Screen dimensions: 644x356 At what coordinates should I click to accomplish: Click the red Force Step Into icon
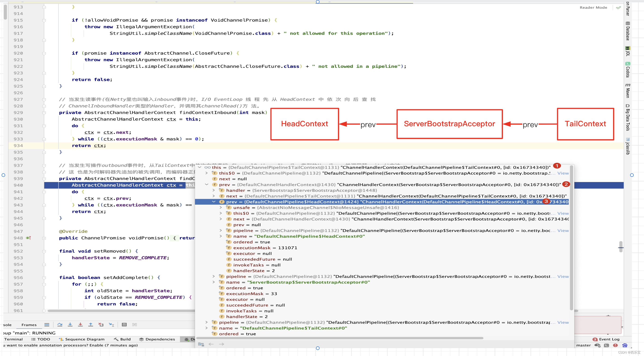pos(80,324)
